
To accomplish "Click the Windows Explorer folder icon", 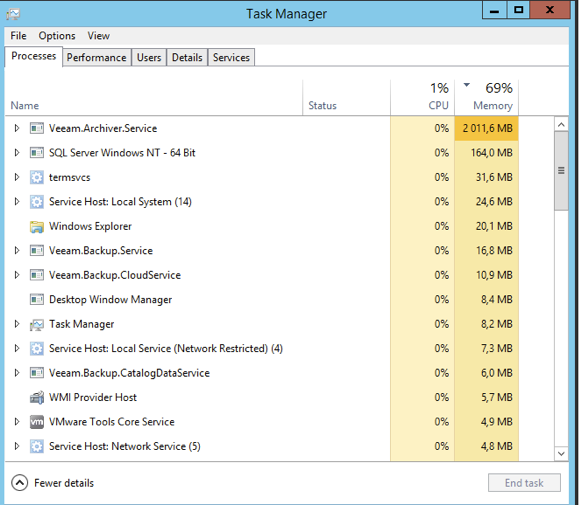I will (x=37, y=226).
